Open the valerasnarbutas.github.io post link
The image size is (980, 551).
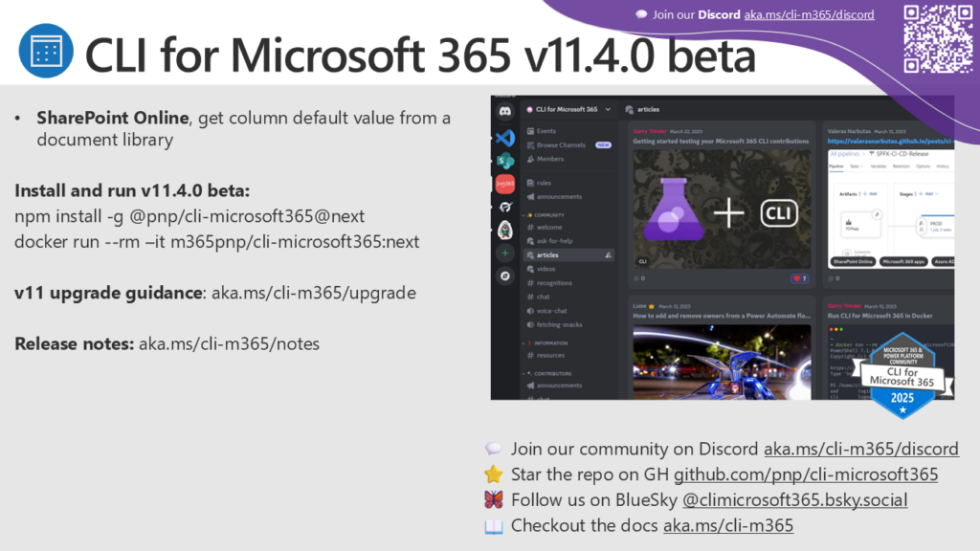tap(891, 142)
